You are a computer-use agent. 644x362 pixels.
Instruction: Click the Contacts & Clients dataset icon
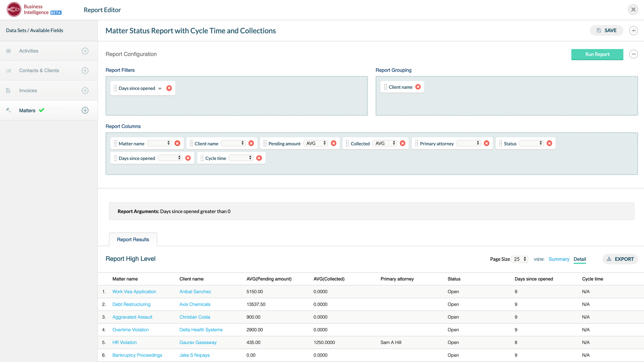click(x=9, y=70)
